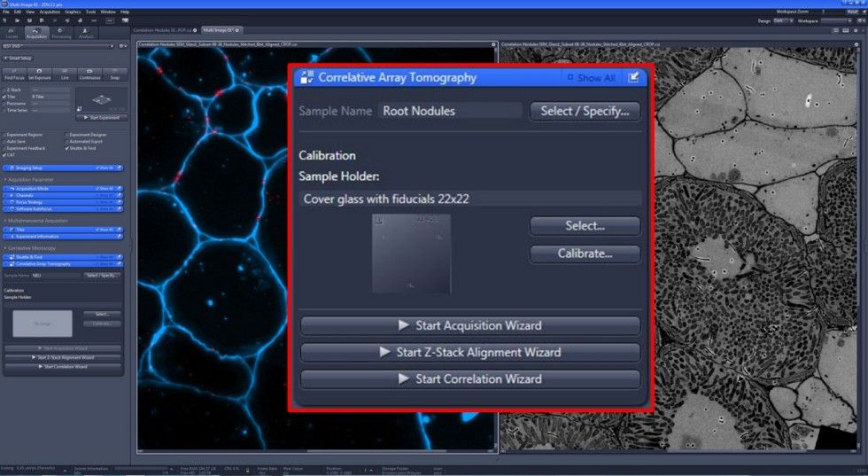Screen dimensions: 868x476
Task: Toggle the Experiment Designer checkbox
Action: 67,135
